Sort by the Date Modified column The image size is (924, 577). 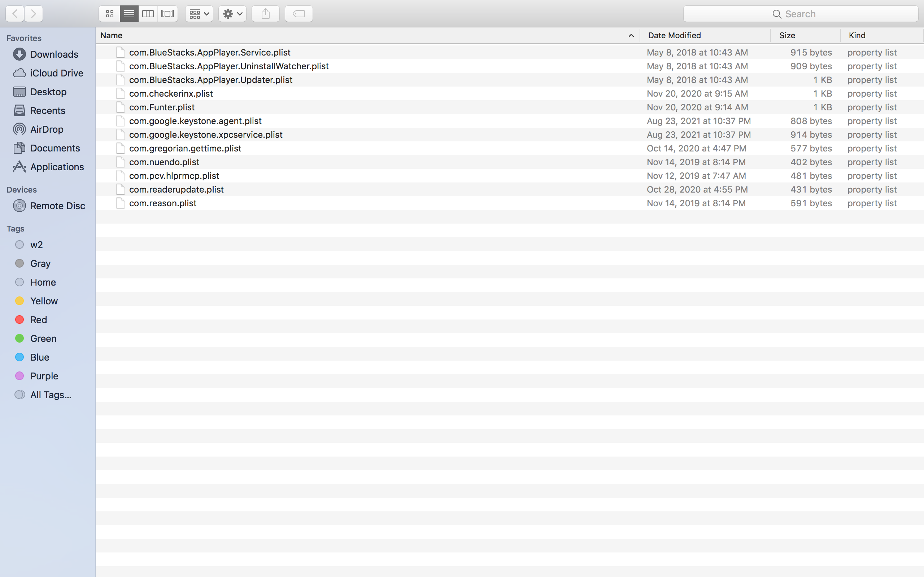pos(674,35)
